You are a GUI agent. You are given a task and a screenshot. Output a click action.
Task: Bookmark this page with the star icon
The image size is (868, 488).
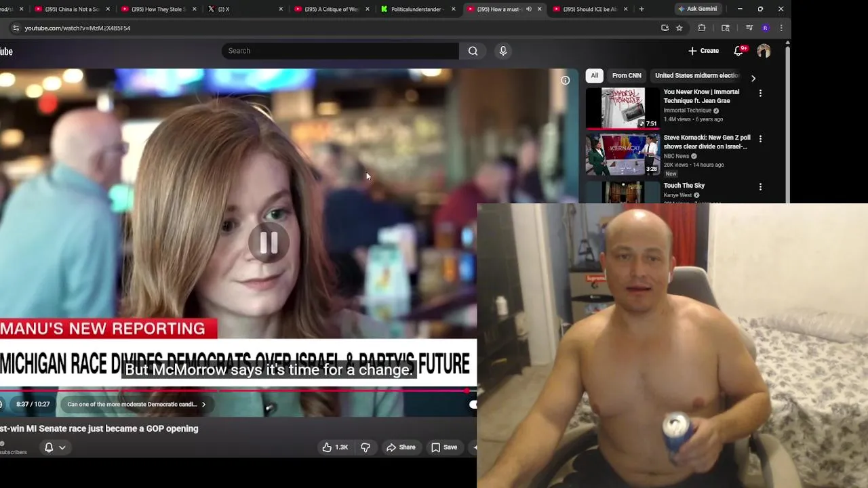pyautogui.click(x=679, y=28)
